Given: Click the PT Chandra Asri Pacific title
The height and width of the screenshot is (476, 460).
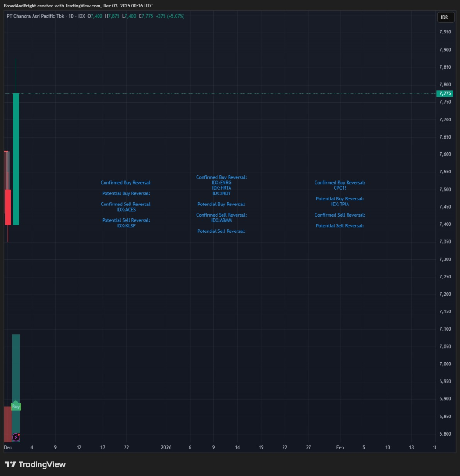Looking at the screenshot, I should 33,16.
